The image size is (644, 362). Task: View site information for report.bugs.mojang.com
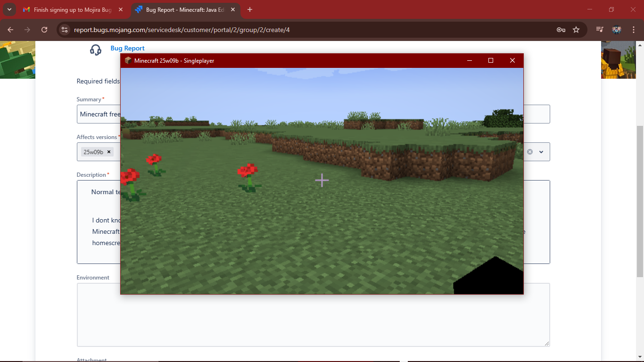65,30
